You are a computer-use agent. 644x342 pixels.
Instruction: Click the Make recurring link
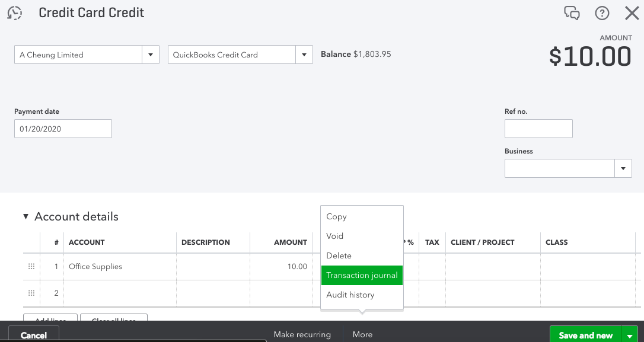coord(302,334)
